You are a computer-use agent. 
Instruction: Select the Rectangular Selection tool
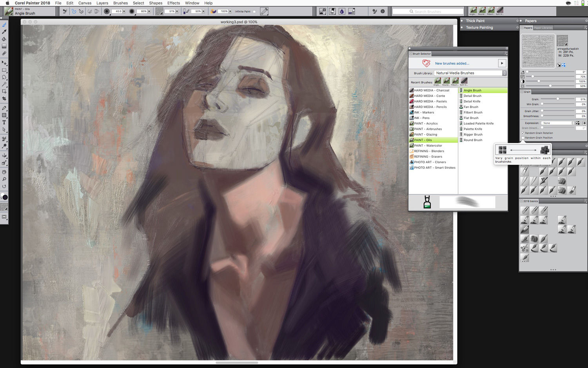click(x=4, y=70)
